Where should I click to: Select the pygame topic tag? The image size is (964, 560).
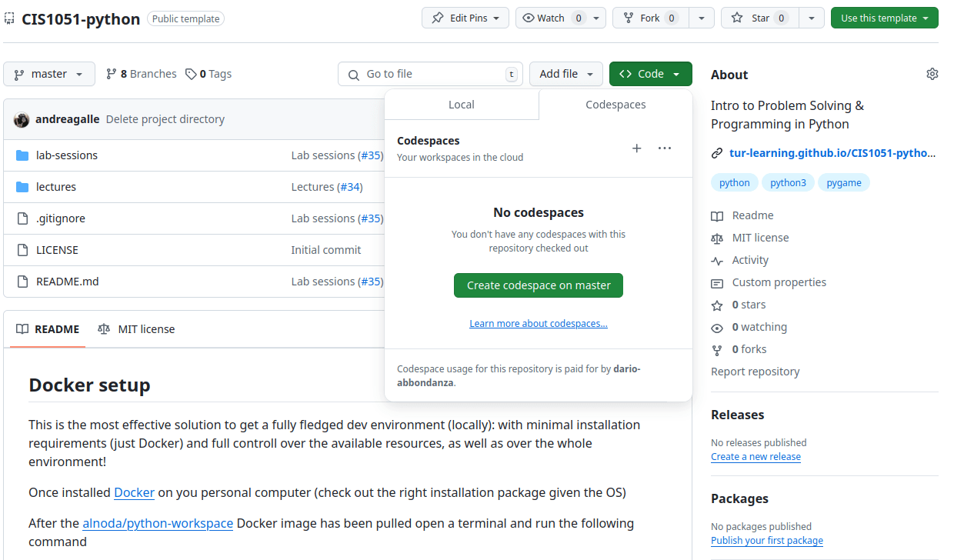pyautogui.click(x=844, y=183)
